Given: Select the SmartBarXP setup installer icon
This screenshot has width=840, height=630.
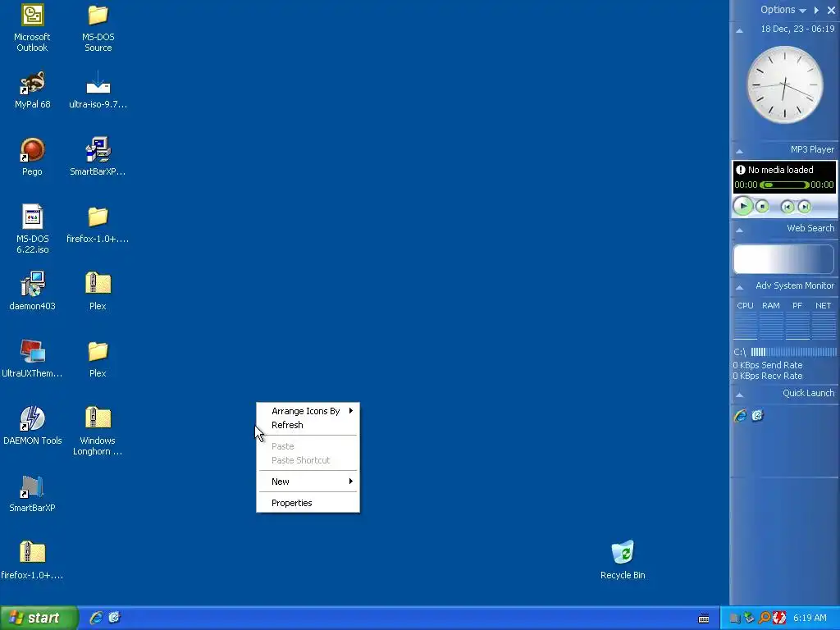Looking at the screenshot, I should tap(98, 149).
